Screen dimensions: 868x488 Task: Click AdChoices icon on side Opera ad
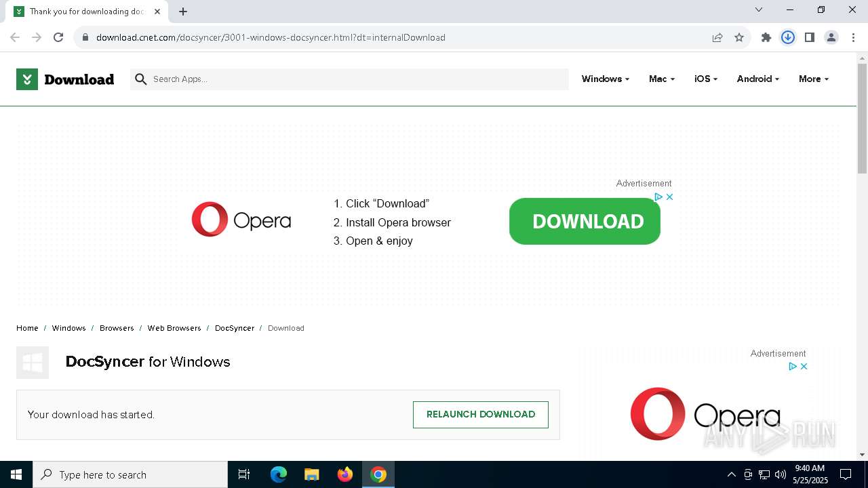coord(792,366)
